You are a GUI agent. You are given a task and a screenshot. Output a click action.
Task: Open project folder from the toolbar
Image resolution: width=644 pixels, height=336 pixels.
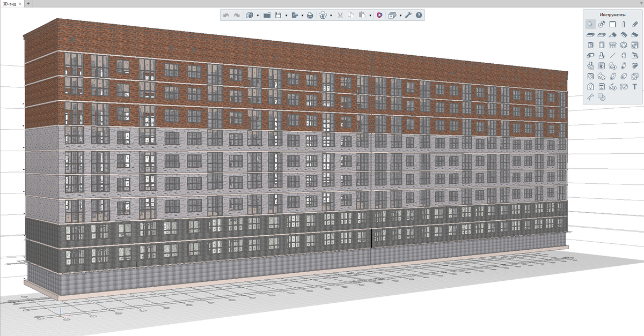click(267, 16)
